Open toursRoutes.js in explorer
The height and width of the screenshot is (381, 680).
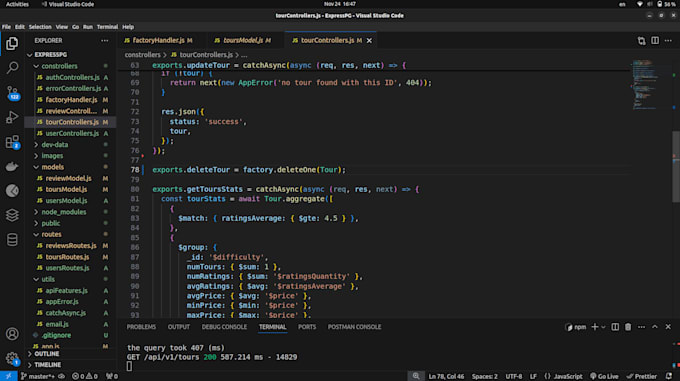coord(67,257)
